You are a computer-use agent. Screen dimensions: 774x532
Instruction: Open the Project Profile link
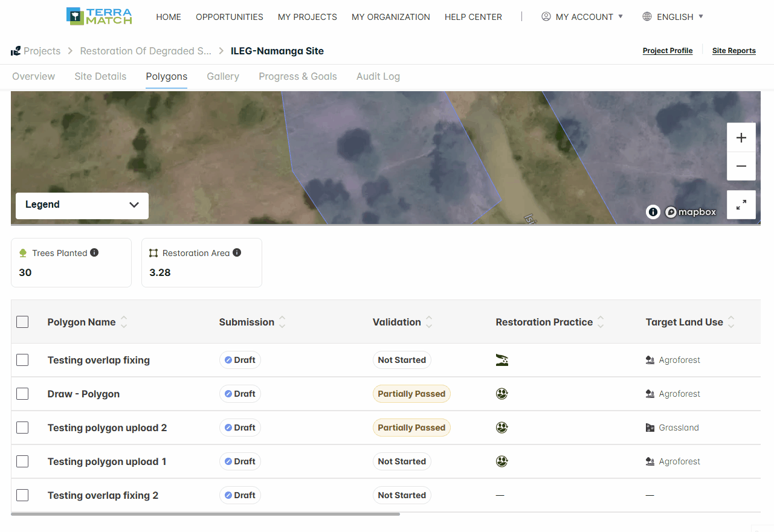(x=668, y=51)
